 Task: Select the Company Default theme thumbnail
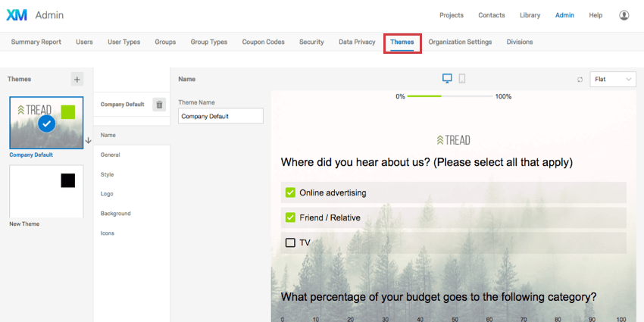click(46, 123)
